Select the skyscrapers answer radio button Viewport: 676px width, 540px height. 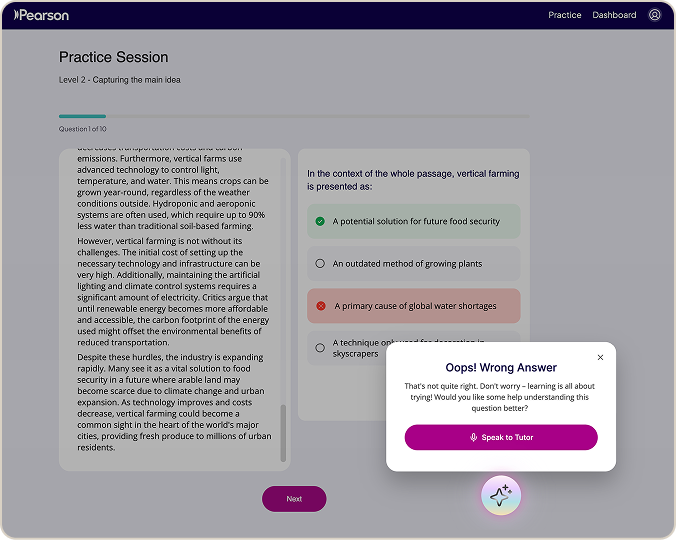pyautogui.click(x=320, y=348)
